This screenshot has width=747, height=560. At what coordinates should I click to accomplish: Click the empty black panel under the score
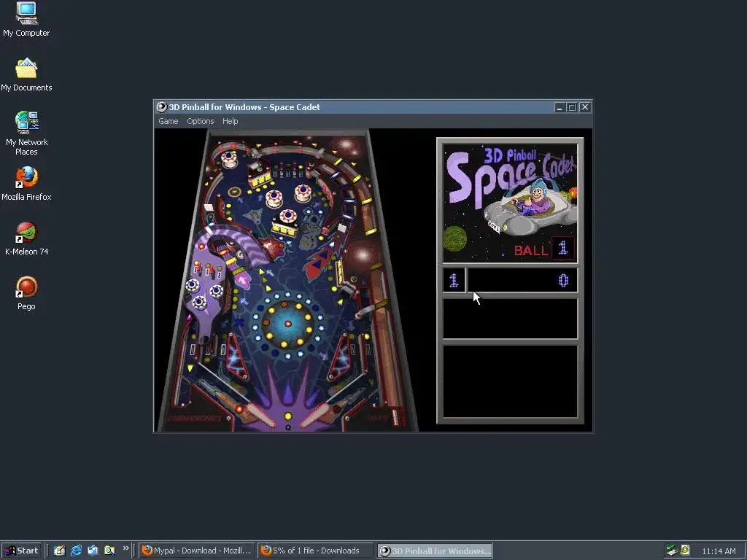pyautogui.click(x=510, y=319)
